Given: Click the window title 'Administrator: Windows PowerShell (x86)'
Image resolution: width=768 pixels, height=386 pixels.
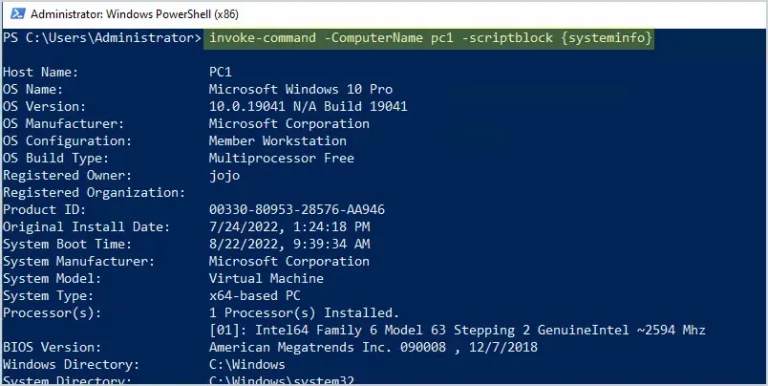Looking at the screenshot, I should pos(135,15).
